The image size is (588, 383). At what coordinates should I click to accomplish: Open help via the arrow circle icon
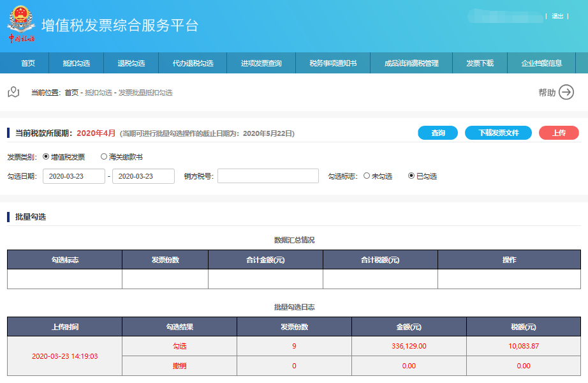pyautogui.click(x=566, y=92)
